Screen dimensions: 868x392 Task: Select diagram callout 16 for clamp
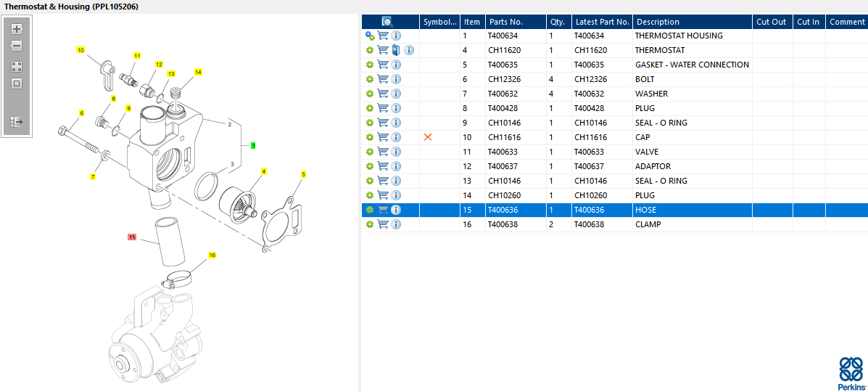coord(212,255)
